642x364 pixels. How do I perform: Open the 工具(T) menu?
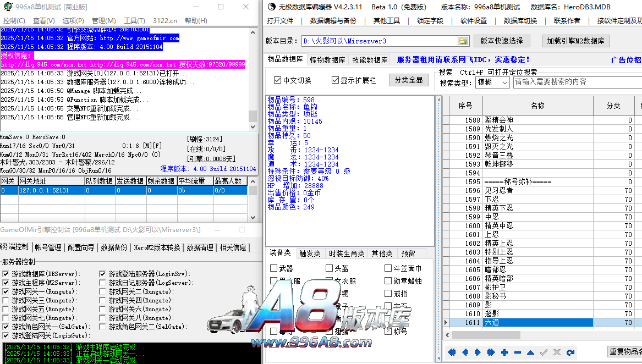pyautogui.click(x=134, y=20)
